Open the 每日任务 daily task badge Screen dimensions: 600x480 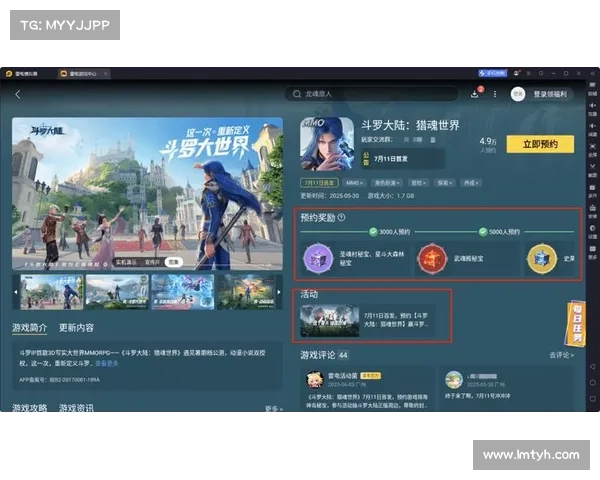[x=575, y=322]
